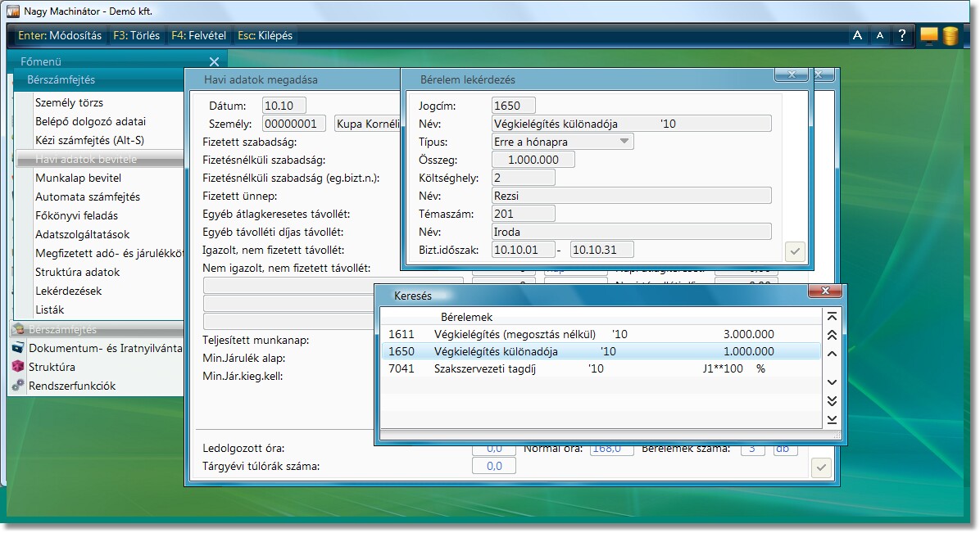Confirm Bérelem lekérdezés with checkmark button
The width and height of the screenshot is (980, 533).
(794, 251)
